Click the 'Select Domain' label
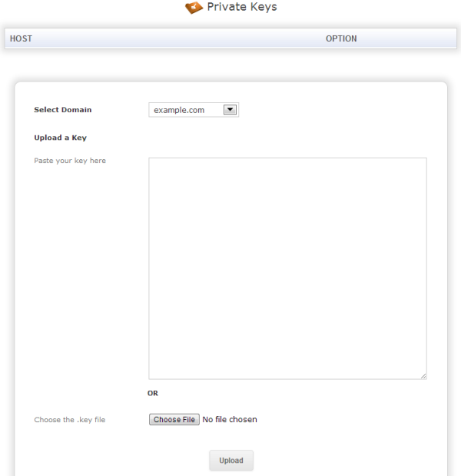 coord(63,110)
